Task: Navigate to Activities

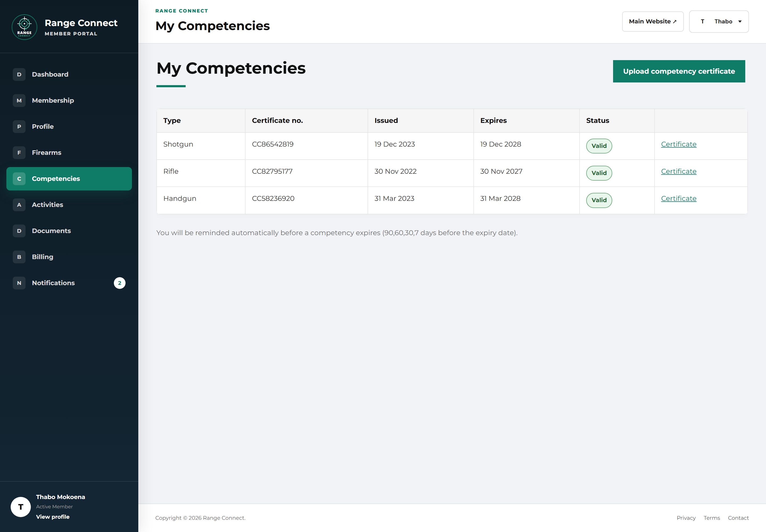Action: tap(69, 205)
